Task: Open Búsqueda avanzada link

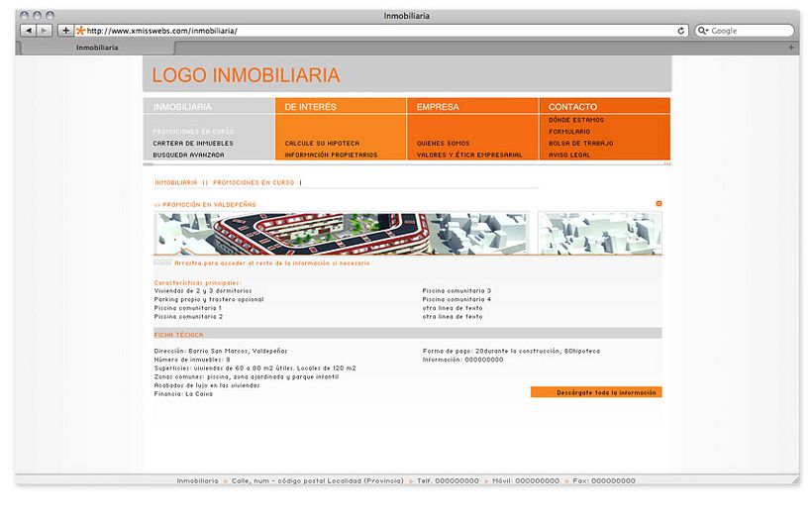Action: pos(188,155)
